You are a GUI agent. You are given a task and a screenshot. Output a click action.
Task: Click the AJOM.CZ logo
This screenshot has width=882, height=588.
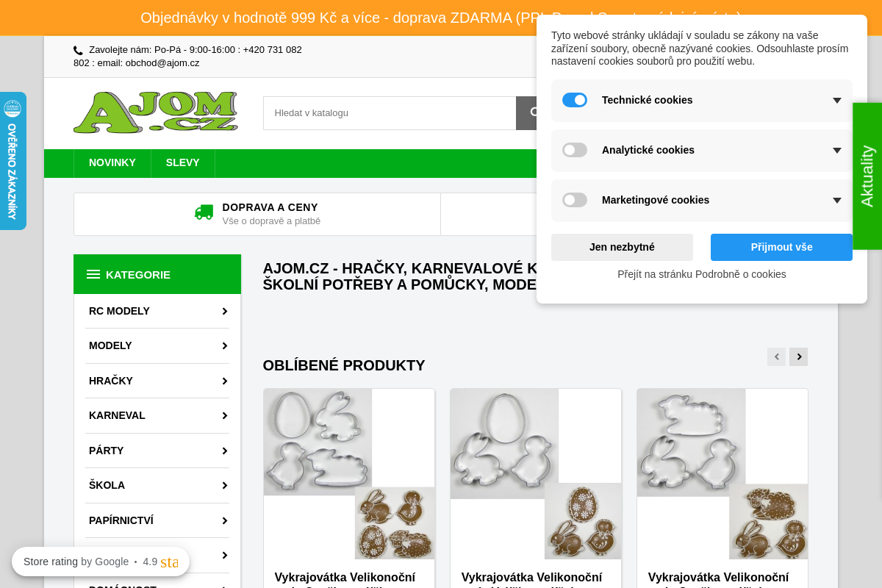[x=156, y=112]
